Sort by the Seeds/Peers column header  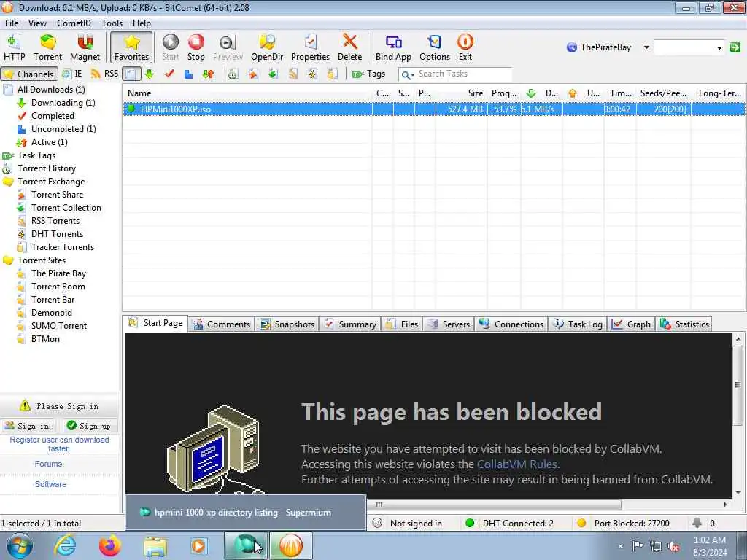click(x=663, y=93)
